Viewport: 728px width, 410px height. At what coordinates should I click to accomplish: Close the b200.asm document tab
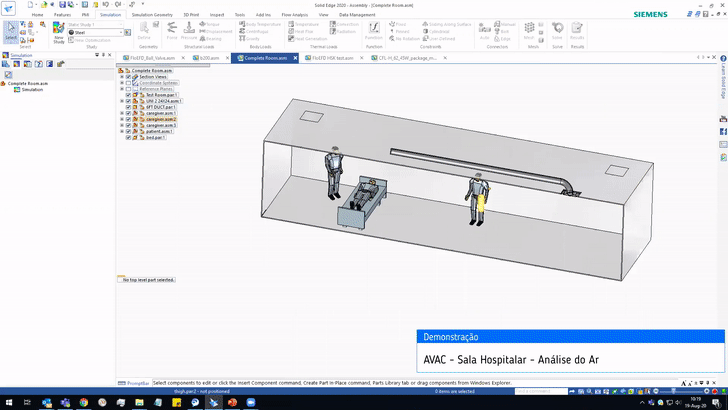click(228, 58)
